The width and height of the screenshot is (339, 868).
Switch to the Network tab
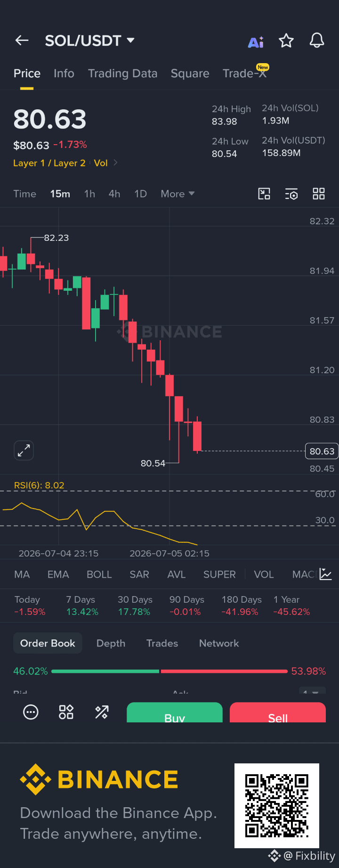click(x=219, y=643)
